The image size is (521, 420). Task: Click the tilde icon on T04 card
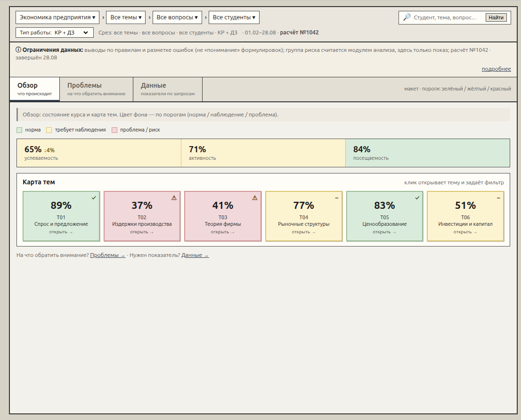[337, 198]
